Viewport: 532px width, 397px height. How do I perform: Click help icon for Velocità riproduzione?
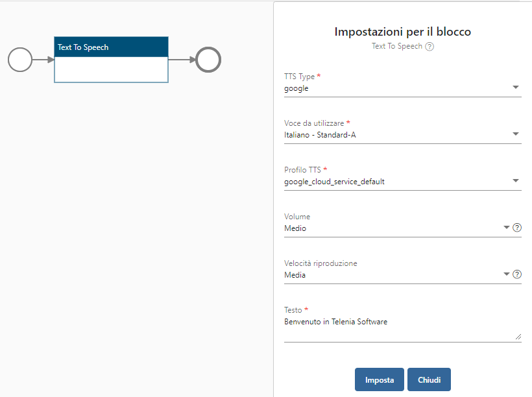[x=516, y=274]
